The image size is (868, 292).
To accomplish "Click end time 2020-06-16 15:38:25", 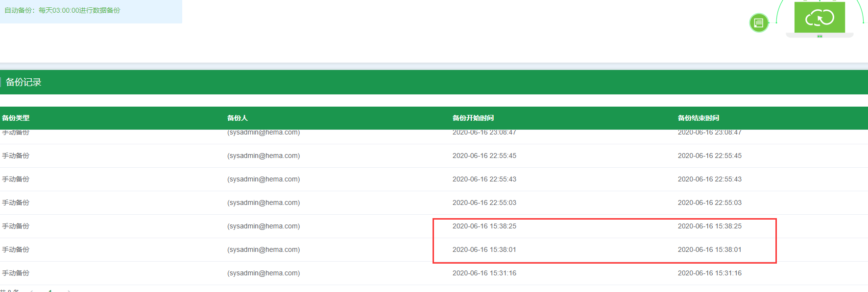I will [x=710, y=226].
